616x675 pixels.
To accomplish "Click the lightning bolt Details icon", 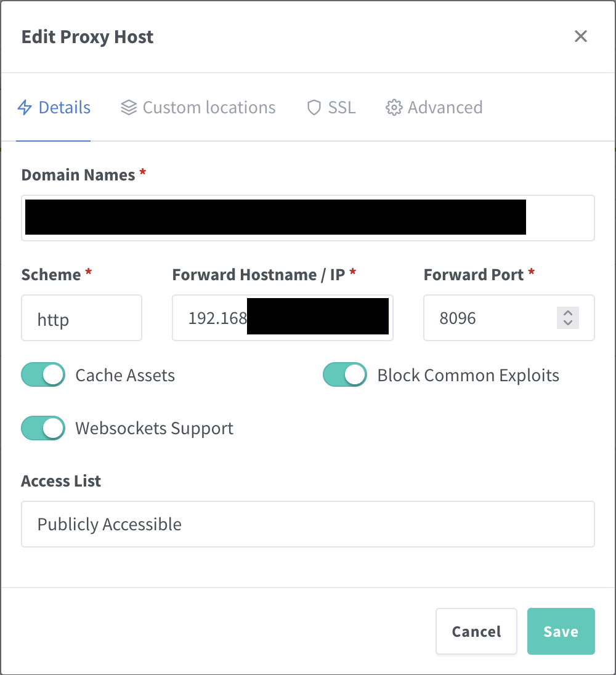I will click(x=25, y=108).
